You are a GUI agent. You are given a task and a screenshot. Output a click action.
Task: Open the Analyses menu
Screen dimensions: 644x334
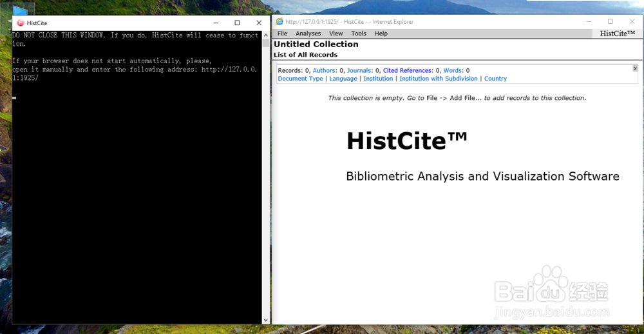[x=308, y=34]
